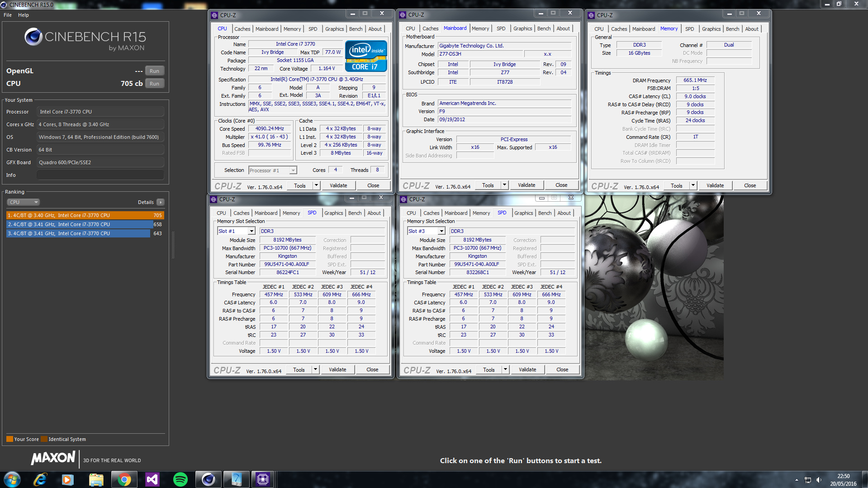Click the MAXON logo at bottom left

[53, 458]
